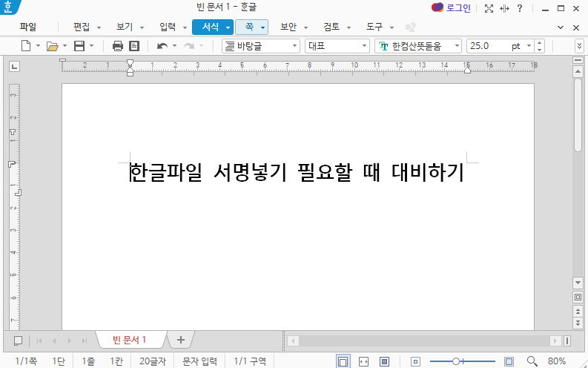Click the vertical scrollbar up arrow

coord(578,71)
